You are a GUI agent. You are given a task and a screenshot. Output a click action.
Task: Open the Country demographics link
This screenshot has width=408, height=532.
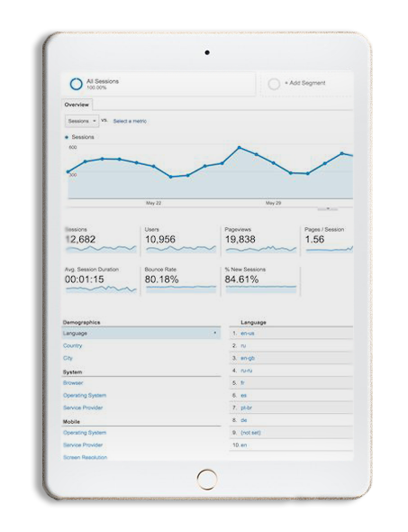(x=73, y=345)
